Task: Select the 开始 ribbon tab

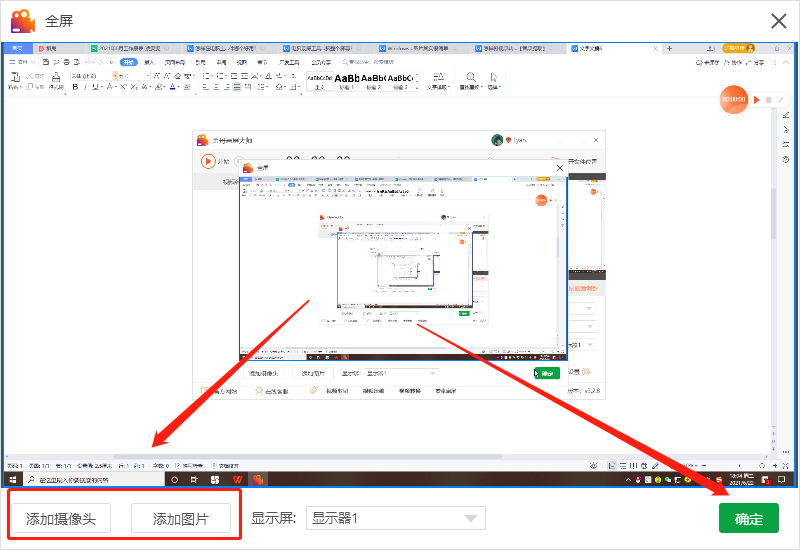Action: pos(129,62)
